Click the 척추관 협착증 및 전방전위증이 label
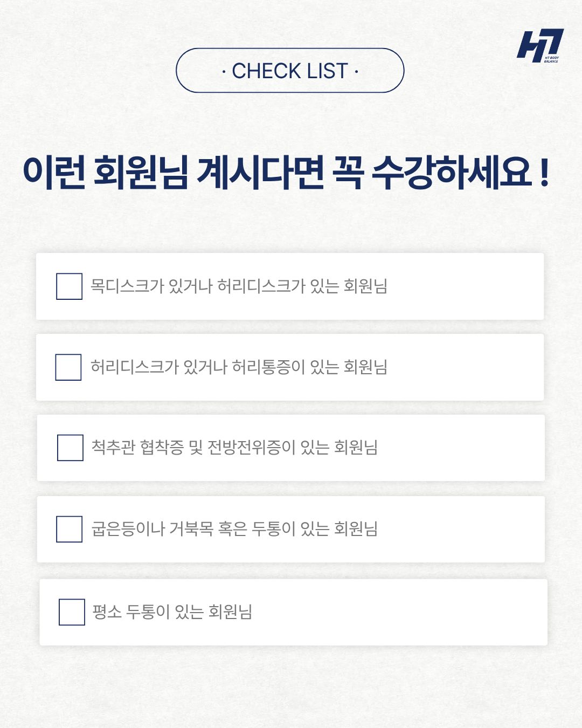This screenshot has width=582, height=728. 234,448
